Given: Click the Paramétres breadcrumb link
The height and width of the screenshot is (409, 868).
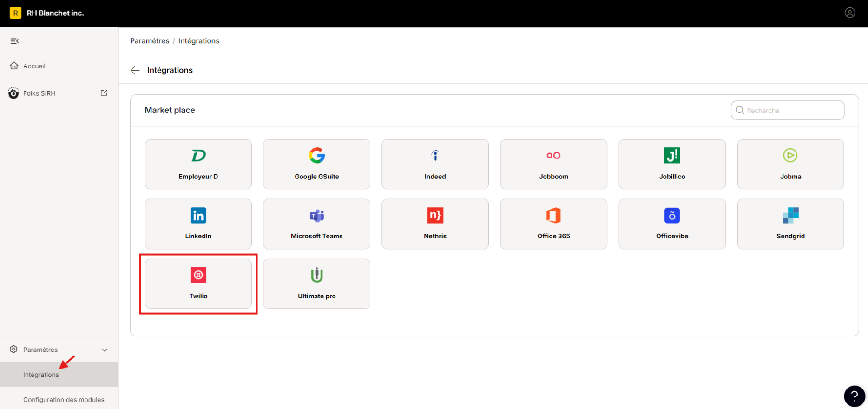Looking at the screenshot, I should (x=150, y=41).
